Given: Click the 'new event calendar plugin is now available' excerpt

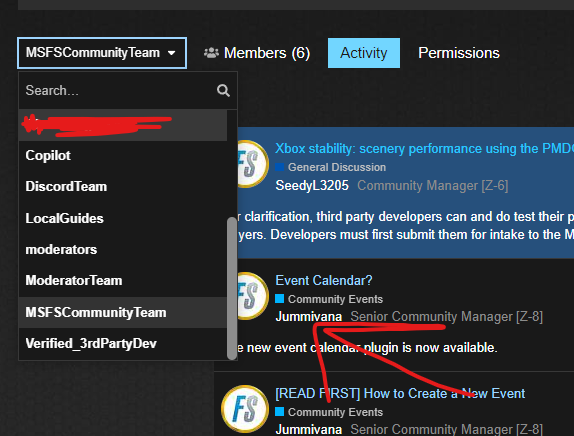Looking at the screenshot, I should coord(367,348).
